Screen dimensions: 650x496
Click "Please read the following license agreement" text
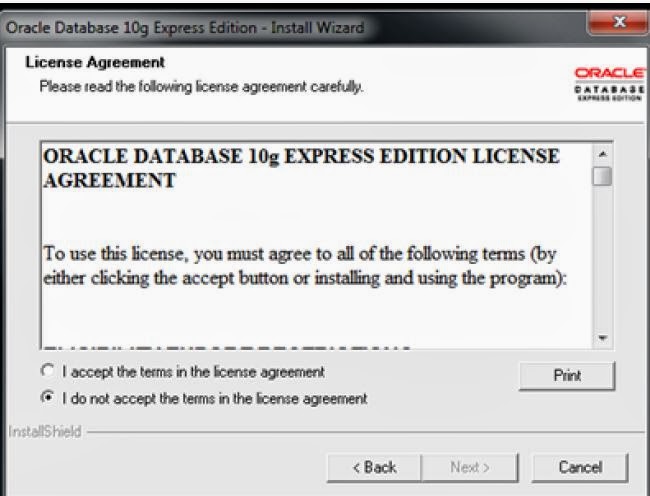tap(201, 87)
